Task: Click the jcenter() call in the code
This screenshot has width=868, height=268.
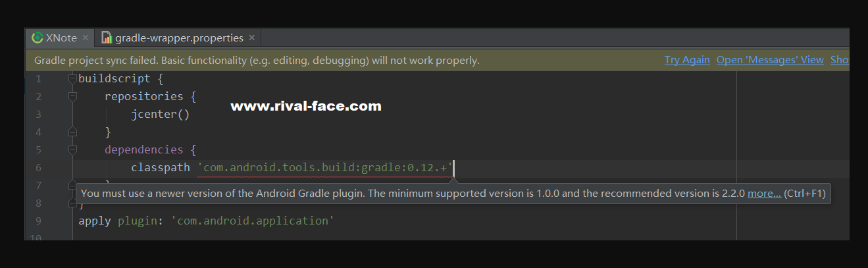Action: 160,115
